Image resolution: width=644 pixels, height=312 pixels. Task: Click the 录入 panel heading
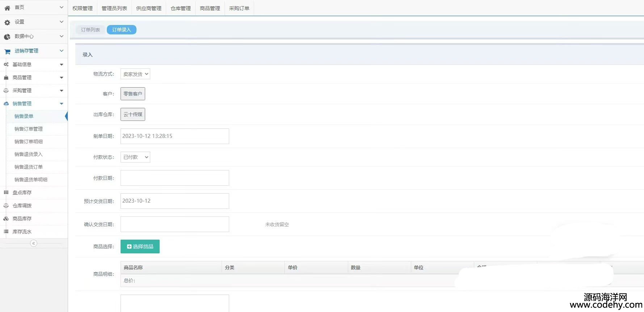click(88, 55)
